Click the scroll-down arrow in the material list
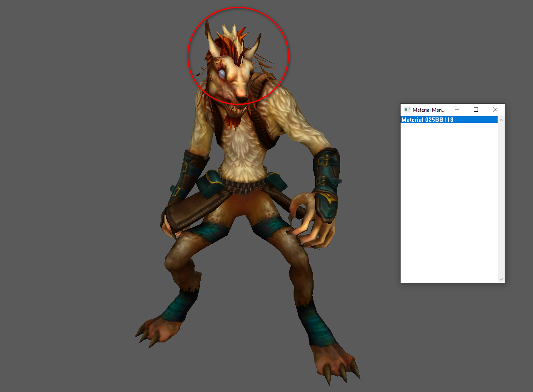The image size is (533, 392). click(x=501, y=279)
